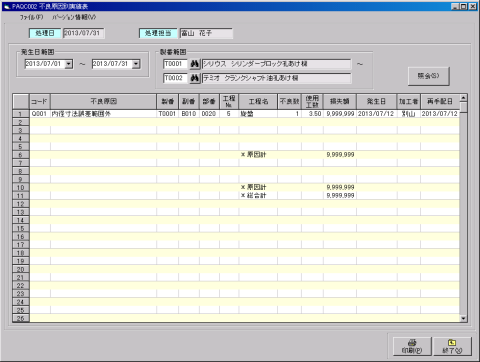480x362 pixels.
Task: Click the table scrollbar down arrow
Action: point(463,318)
